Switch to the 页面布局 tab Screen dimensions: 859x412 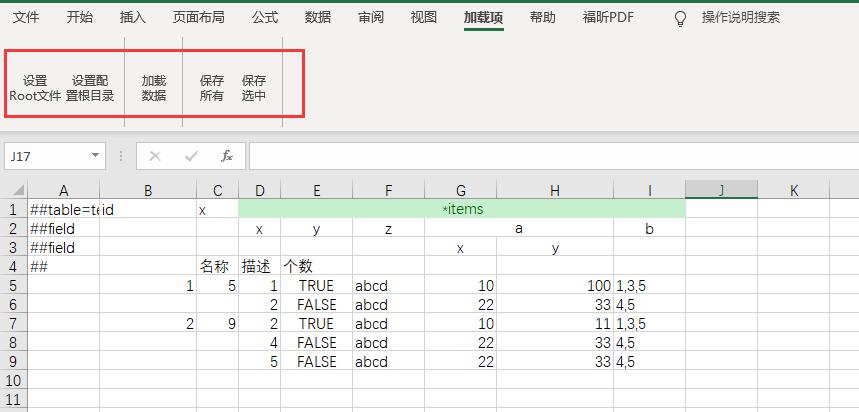198,18
